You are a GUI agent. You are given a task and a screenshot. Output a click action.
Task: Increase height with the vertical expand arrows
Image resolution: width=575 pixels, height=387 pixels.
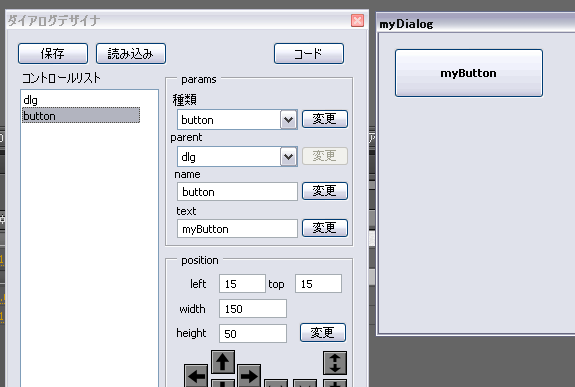click(335, 363)
